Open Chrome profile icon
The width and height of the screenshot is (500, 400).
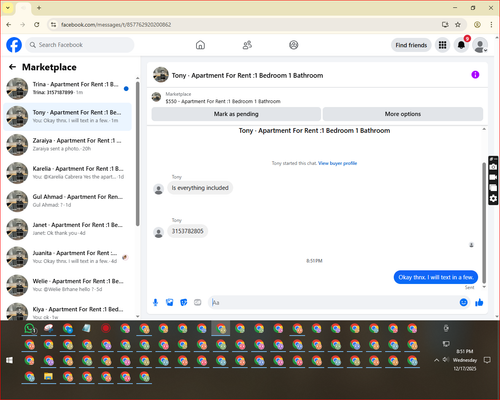[x=477, y=25]
